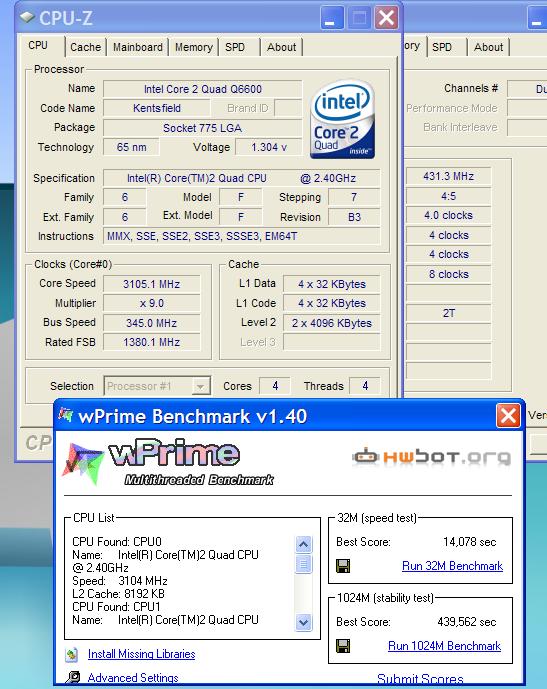
Task: Click the HWBOT.org logo
Action: tap(431, 457)
